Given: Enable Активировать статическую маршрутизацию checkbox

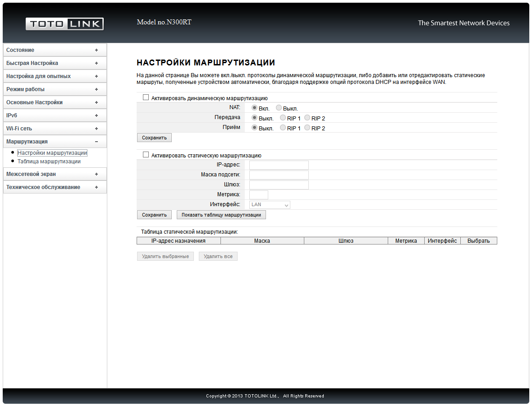Looking at the screenshot, I should tap(146, 155).
